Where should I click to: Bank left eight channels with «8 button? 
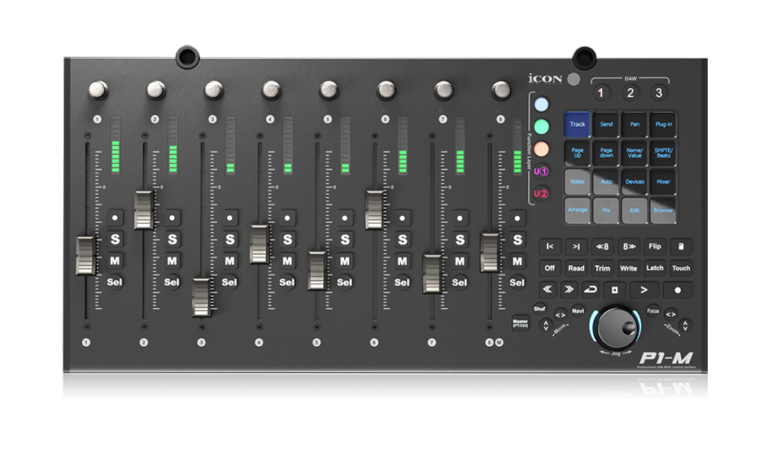pos(602,247)
